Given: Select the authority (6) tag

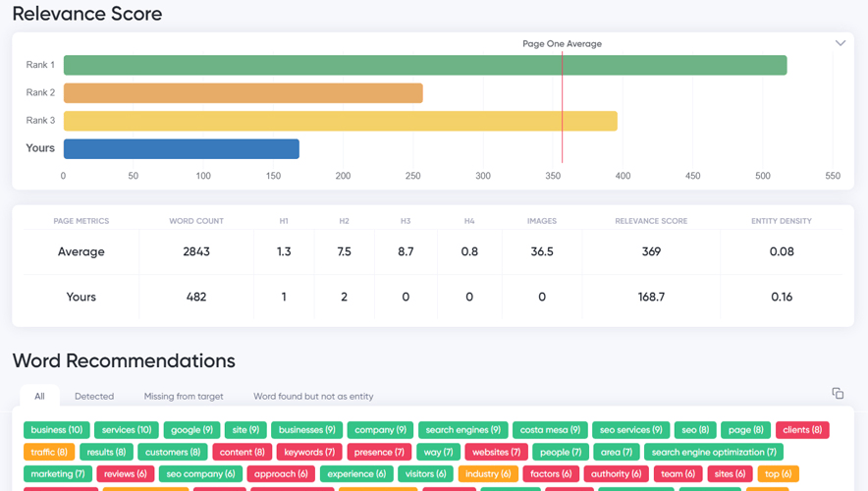Looking at the screenshot, I should click(x=616, y=474).
